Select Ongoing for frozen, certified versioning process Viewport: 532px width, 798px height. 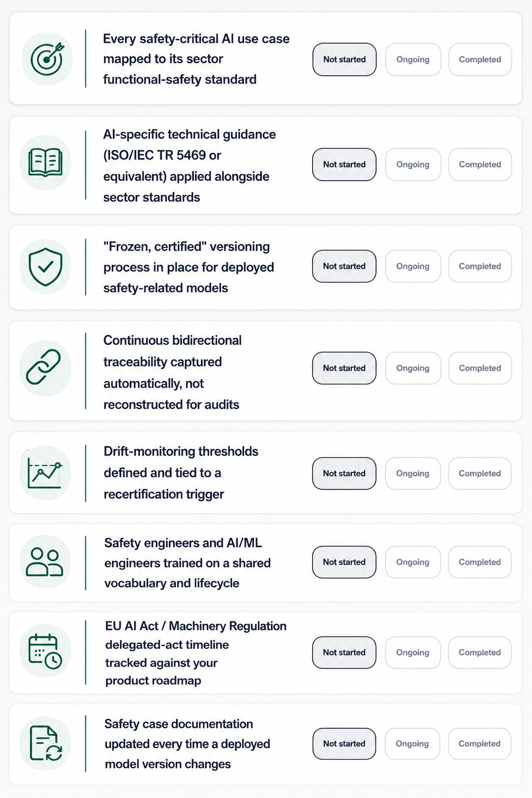pyautogui.click(x=413, y=267)
